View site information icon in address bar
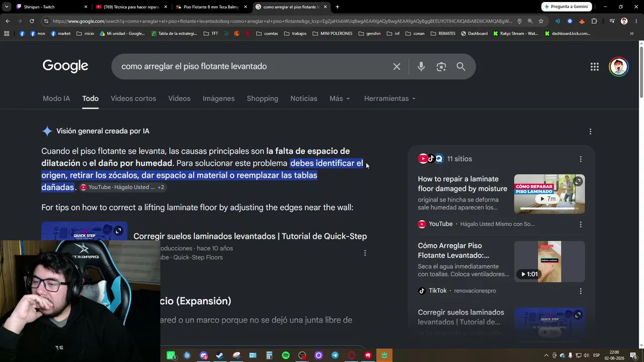The width and height of the screenshot is (644, 362). 46,21
